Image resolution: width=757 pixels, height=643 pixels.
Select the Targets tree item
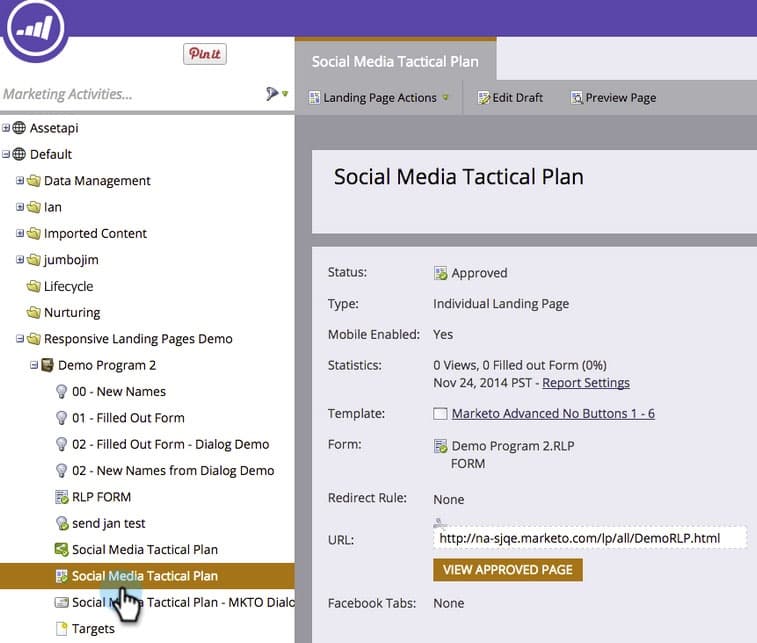click(x=93, y=629)
